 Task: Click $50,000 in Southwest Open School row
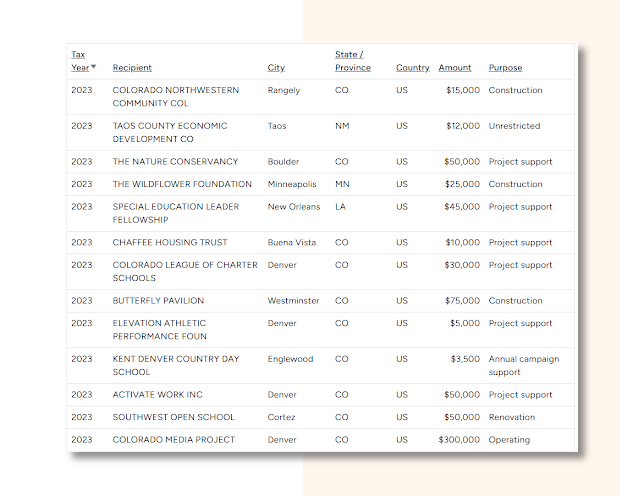click(462, 417)
